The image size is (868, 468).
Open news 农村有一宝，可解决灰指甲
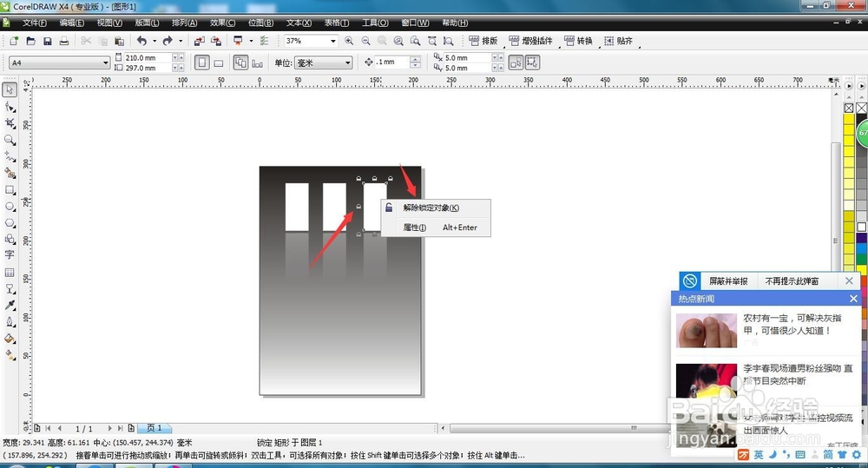pyautogui.click(x=792, y=324)
